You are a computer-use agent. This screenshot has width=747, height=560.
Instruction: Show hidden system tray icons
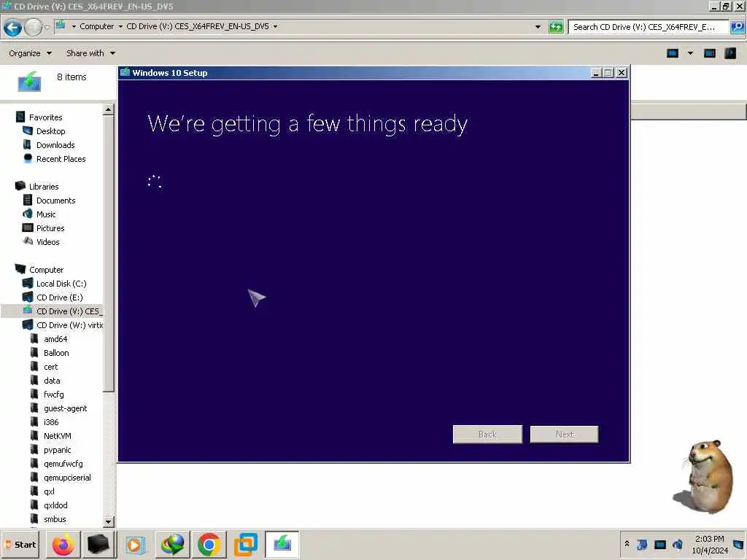coord(627,543)
